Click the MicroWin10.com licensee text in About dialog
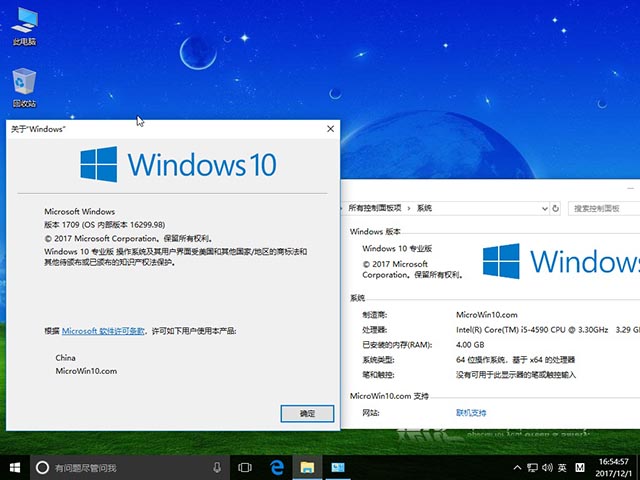Image resolution: width=640 pixels, height=480 pixels. coord(86,371)
